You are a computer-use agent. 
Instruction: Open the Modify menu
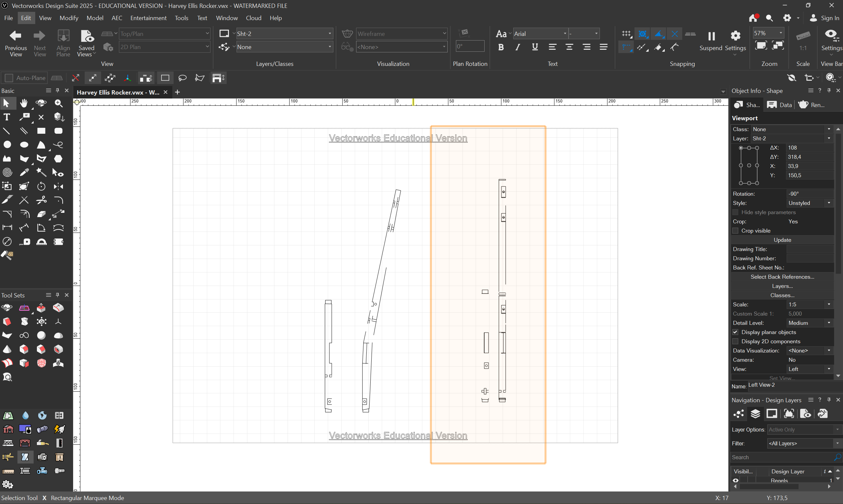coord(69,18)
